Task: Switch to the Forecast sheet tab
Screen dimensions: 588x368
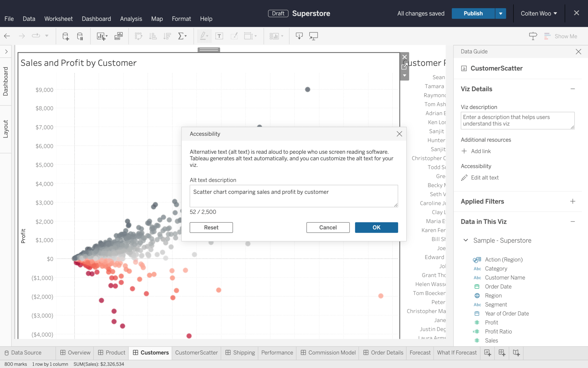Action: coord(420,352)
